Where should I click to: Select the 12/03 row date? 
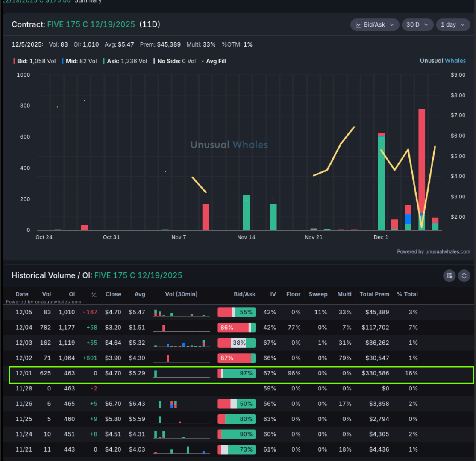[x=24, y=343]
